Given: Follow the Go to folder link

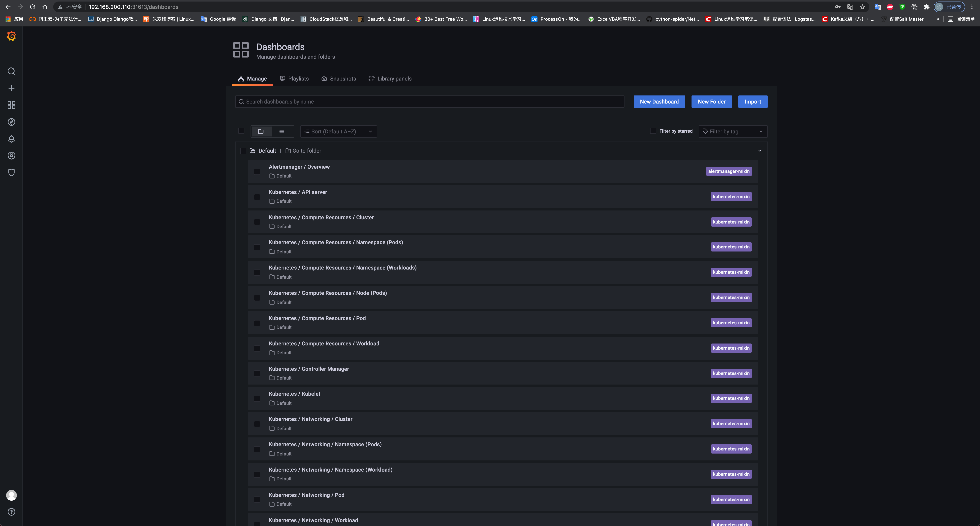Looking at the screenshot, I should point(303,151).
